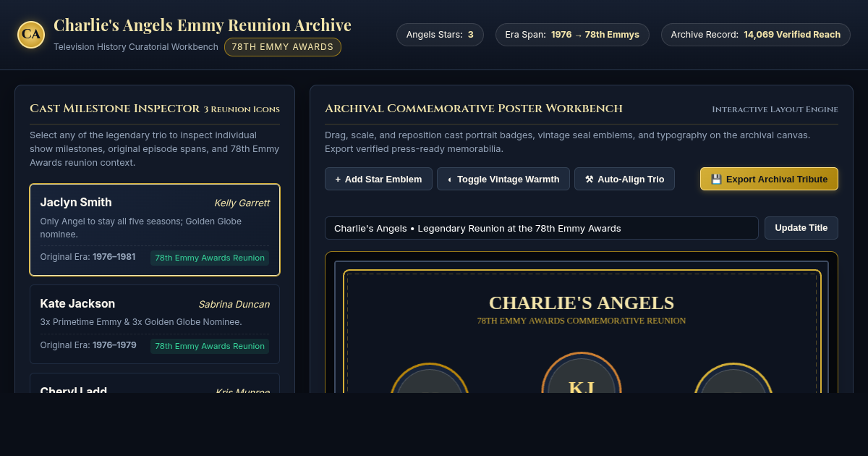Click the Sabrina Duncan role name
This screenshot has width=868, height=456.
pos(234,305)
